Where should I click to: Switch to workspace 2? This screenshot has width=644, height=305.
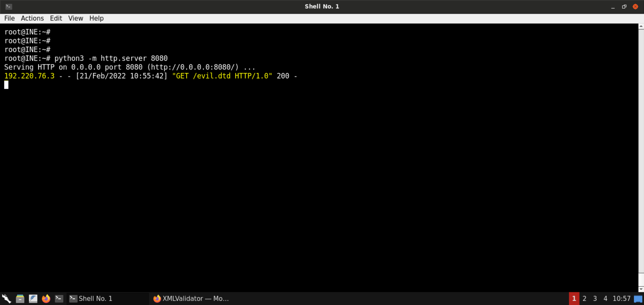point(584,298)
